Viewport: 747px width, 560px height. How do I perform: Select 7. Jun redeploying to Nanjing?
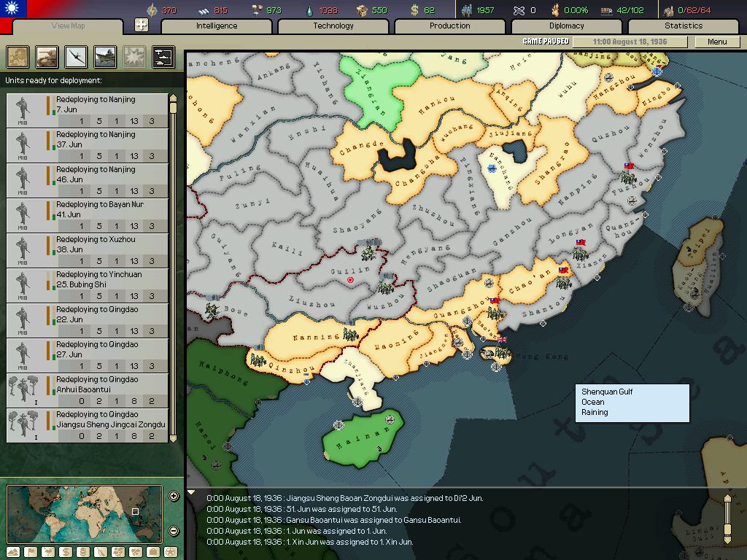click(x=88, y=111)
